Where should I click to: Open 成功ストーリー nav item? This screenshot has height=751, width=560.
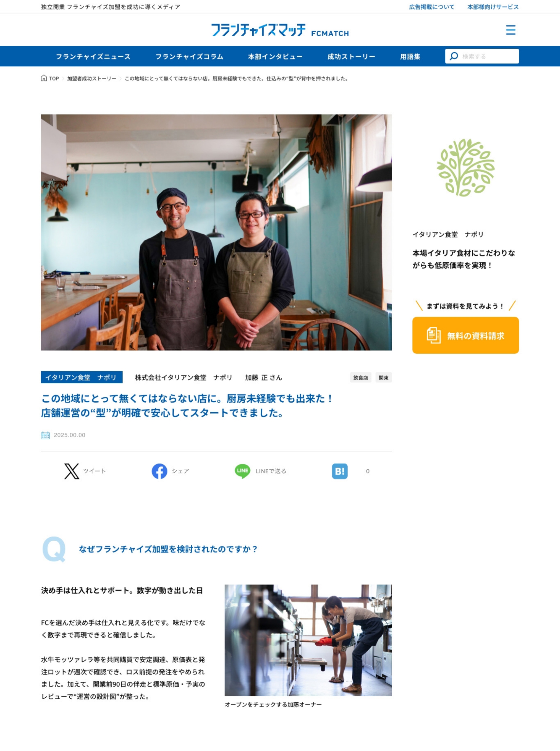[351, 57]
